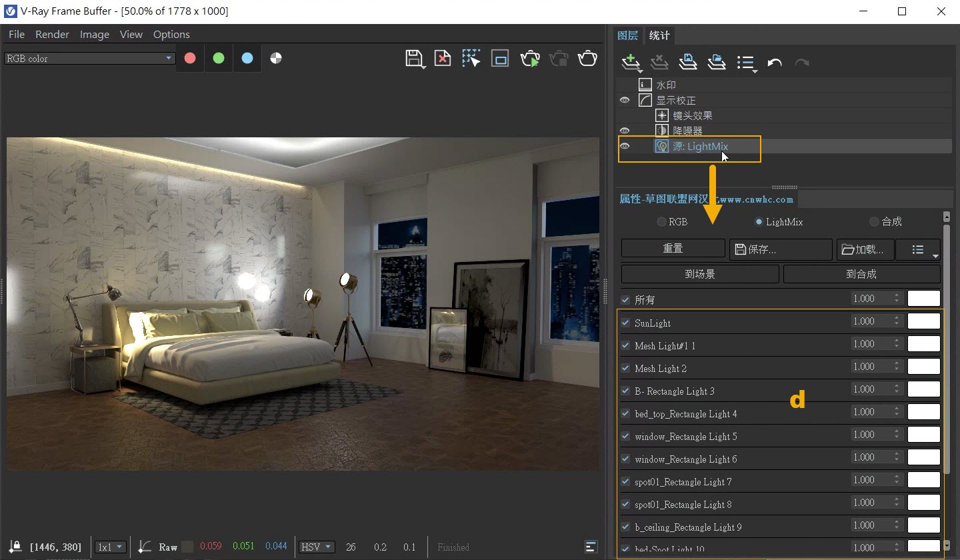Switch to the 统计 tab

(x=659, y=35)
